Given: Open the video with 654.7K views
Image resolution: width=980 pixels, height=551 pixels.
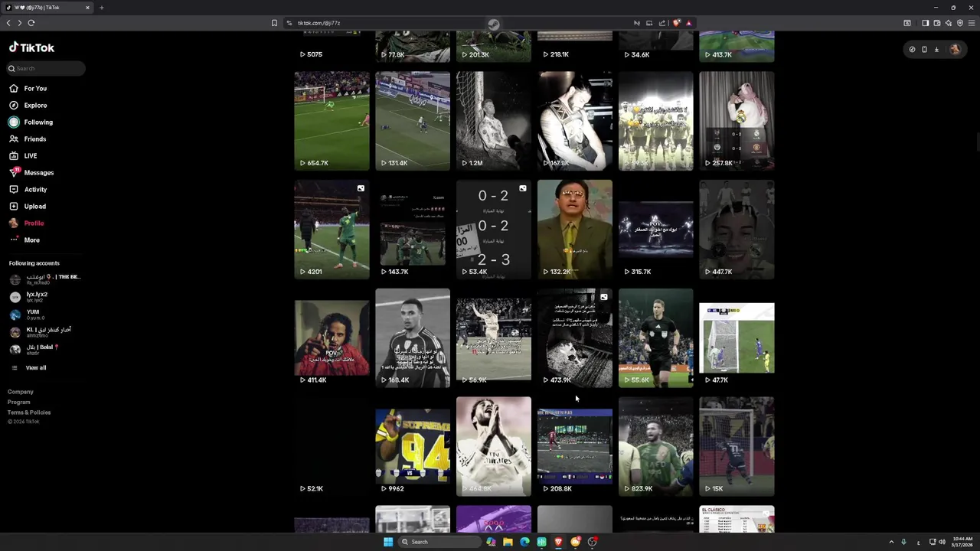Looking at the screenshot, I should point(332,121).
